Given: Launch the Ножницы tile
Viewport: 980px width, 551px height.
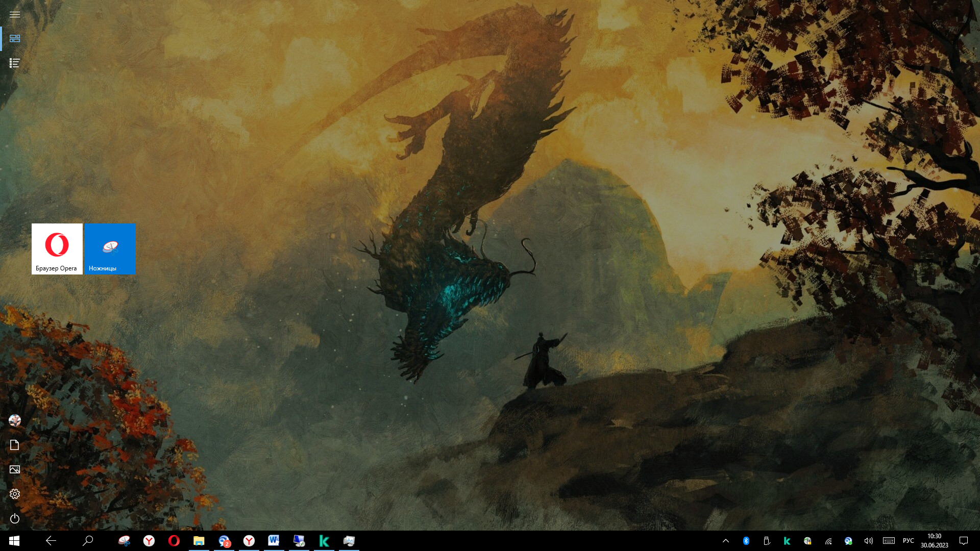Looking at the screenshot, I should [110, 249].
